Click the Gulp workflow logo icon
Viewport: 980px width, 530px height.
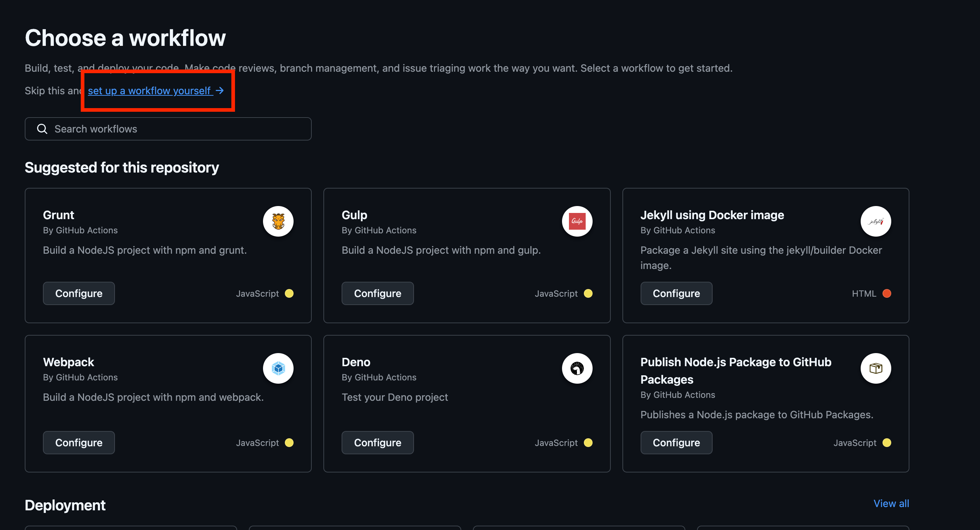(x=577, y=221)
